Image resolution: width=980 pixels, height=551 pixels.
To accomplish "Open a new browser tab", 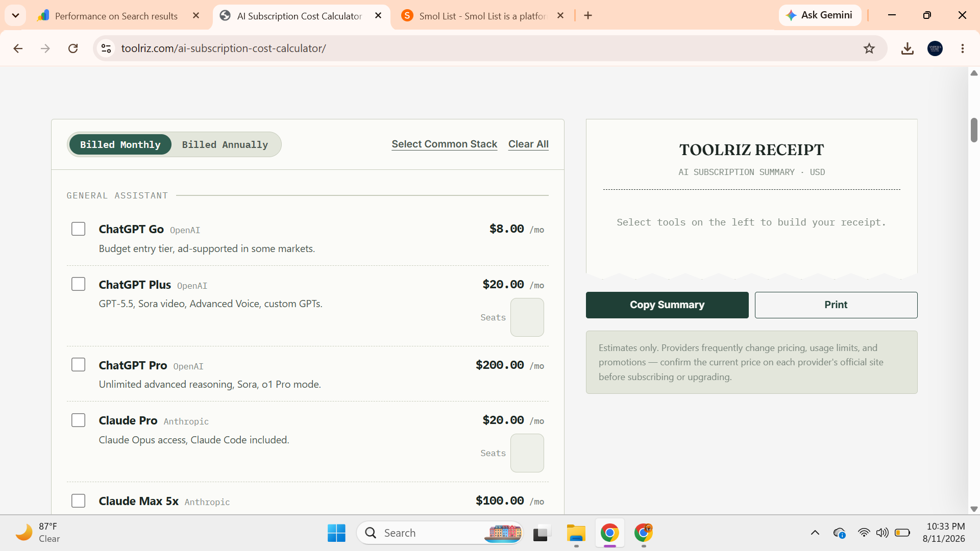I will coord(588,16).
